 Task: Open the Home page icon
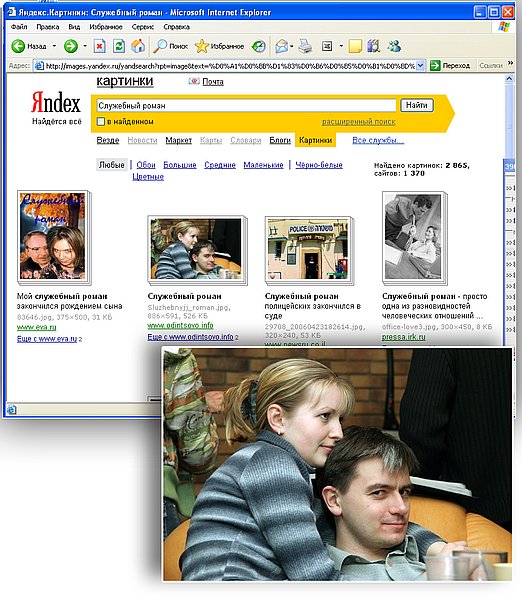pos(138,46)
